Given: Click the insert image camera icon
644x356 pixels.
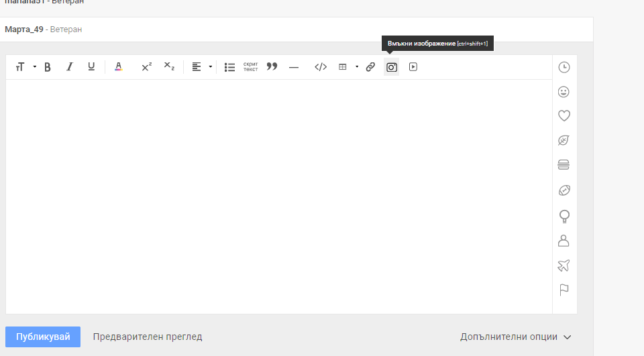Looking at the screenshot, I should 392,67.
